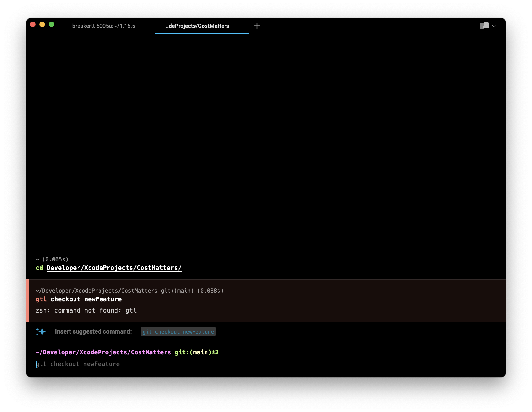Viewport: 532px width, 412px height.
Task: Close the window with red button
Action: 33,24
